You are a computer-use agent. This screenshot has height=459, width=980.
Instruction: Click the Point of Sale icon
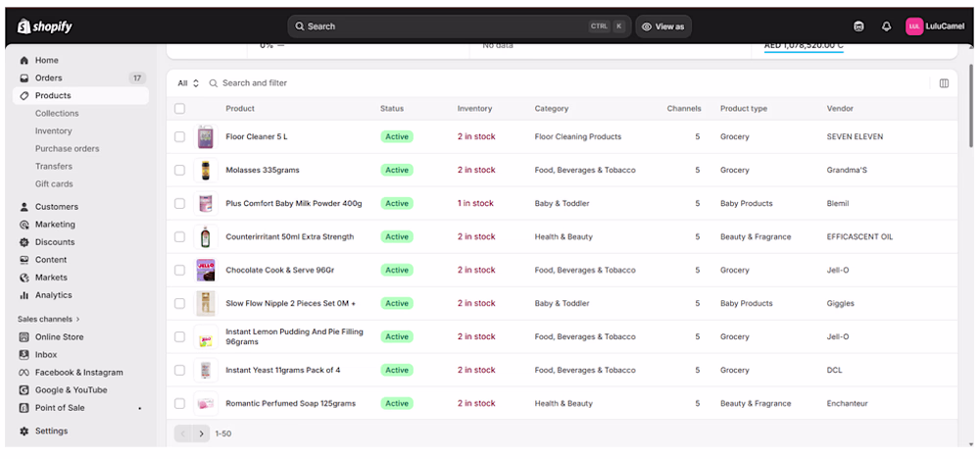(24, 408)
